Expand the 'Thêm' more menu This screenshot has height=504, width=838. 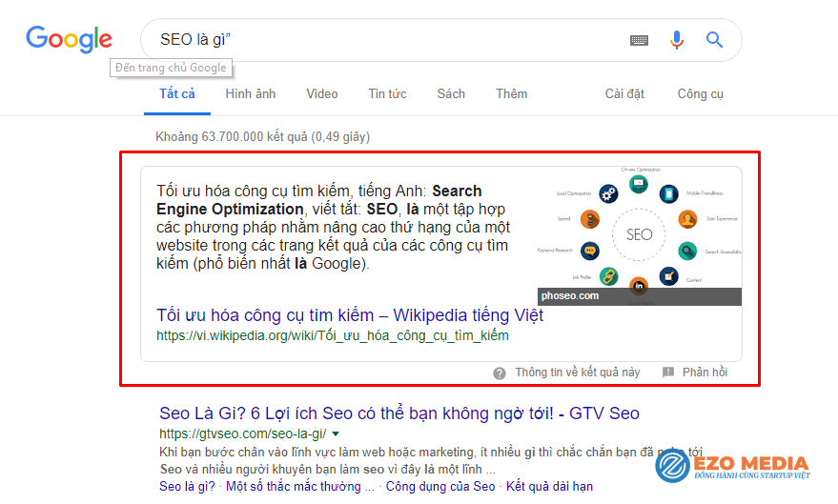pos(511,94)
